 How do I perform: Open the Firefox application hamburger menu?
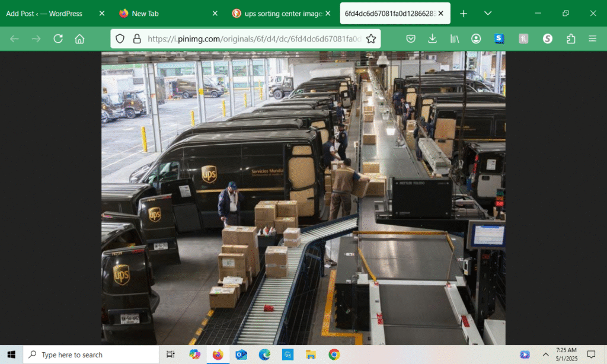click(x=592, y=39)
